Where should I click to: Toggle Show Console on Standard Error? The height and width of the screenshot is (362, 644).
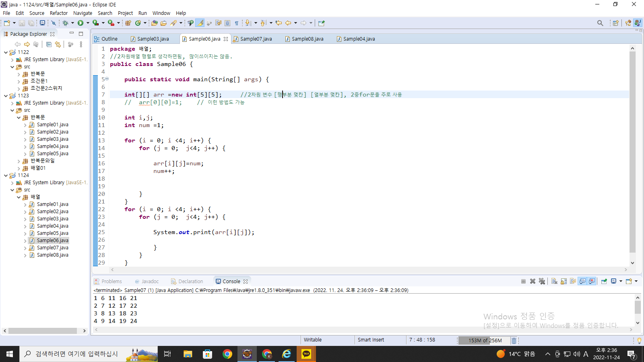tap(592, 281)
